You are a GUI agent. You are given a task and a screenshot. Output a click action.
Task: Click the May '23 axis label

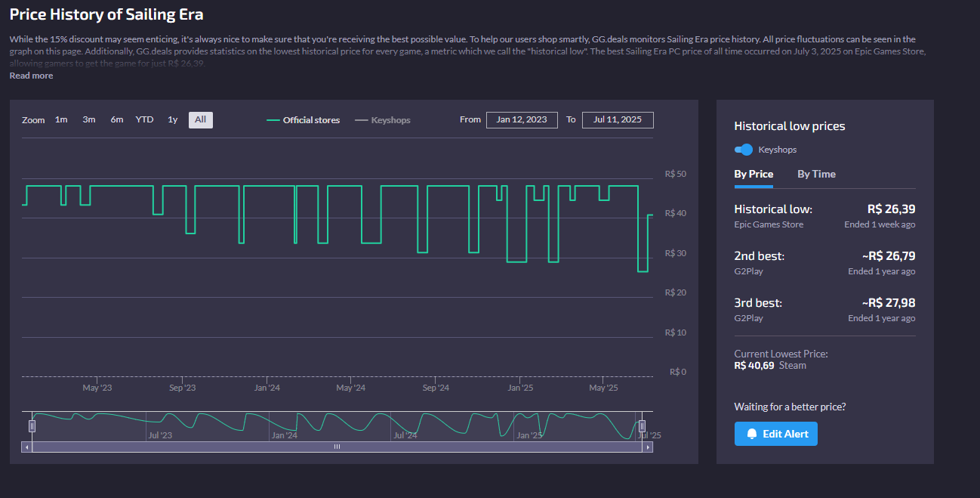point(97,388)
